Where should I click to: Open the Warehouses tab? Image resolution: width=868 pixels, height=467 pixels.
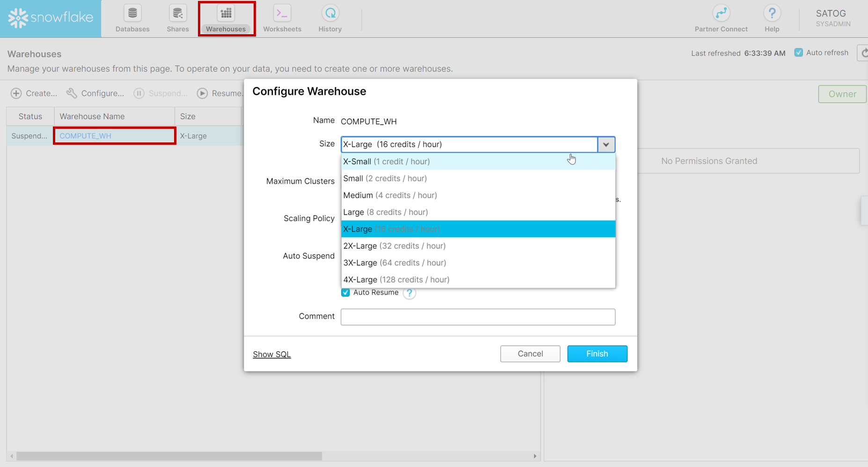tap(226, 19)
